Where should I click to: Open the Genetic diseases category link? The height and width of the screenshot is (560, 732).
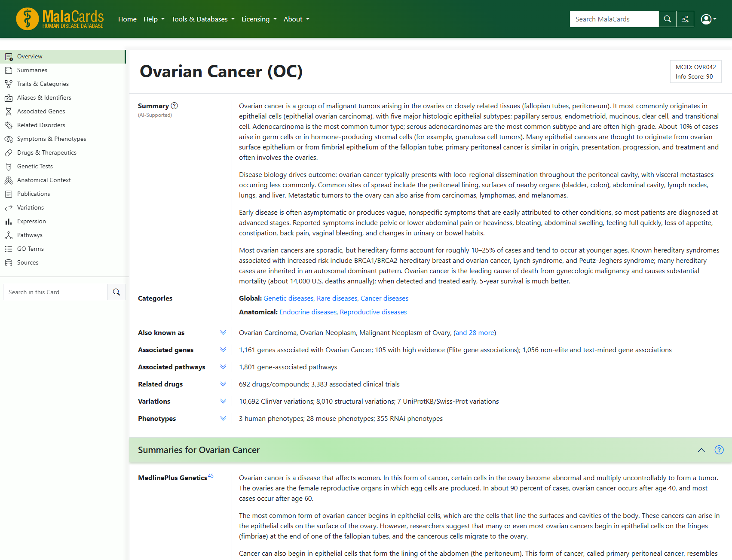pyautogui.click(x=288, y=298)
